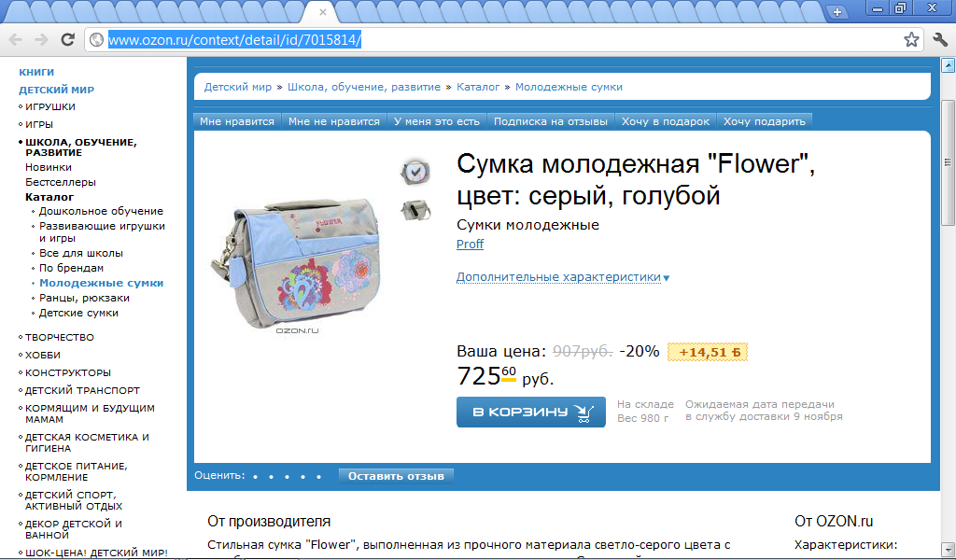
Task: Click the globe site info icon
Action: point(96,40)
